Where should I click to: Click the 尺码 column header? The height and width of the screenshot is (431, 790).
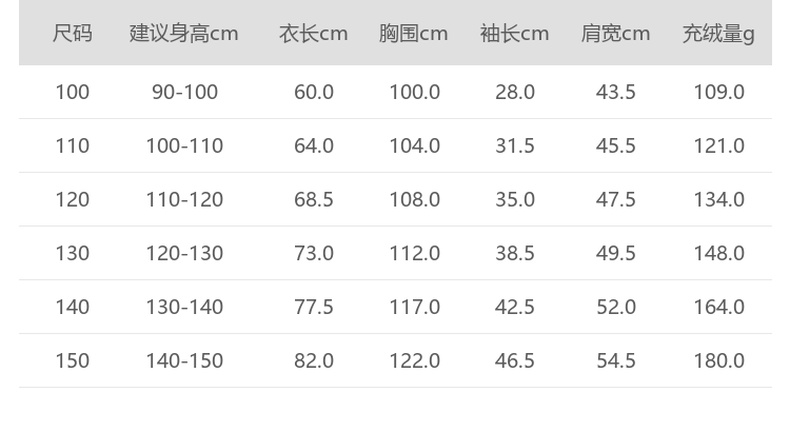(x=72, y=33)
